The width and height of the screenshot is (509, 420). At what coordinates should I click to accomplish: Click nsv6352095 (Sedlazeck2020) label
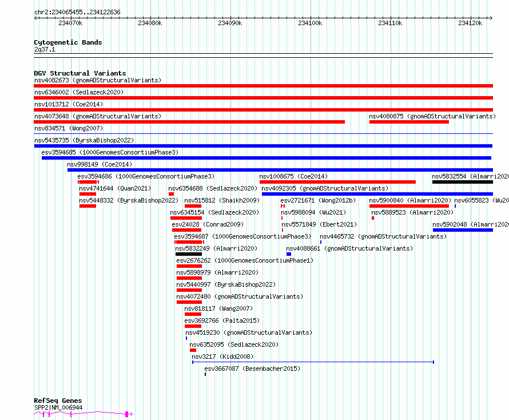pyautogui.click(x=234, y=344)
